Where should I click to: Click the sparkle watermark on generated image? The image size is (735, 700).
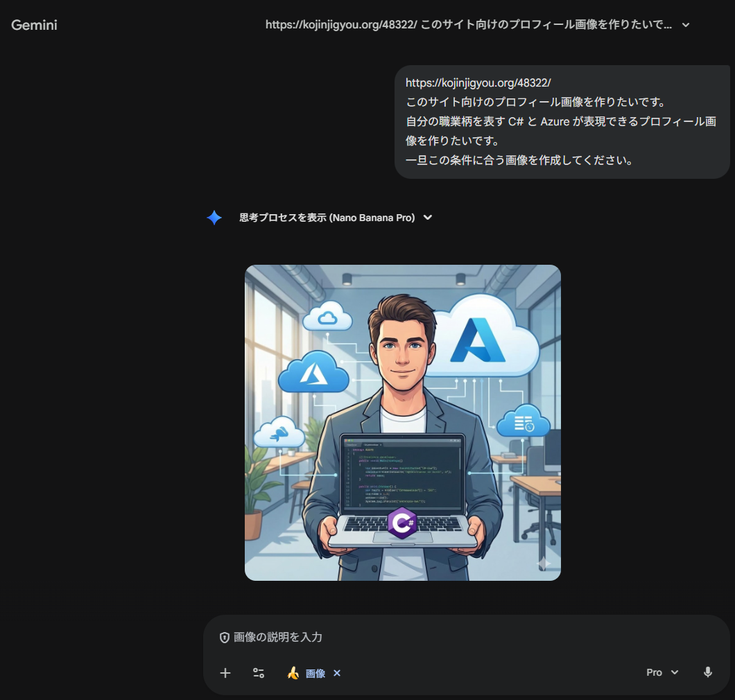[x=544, y=563]
